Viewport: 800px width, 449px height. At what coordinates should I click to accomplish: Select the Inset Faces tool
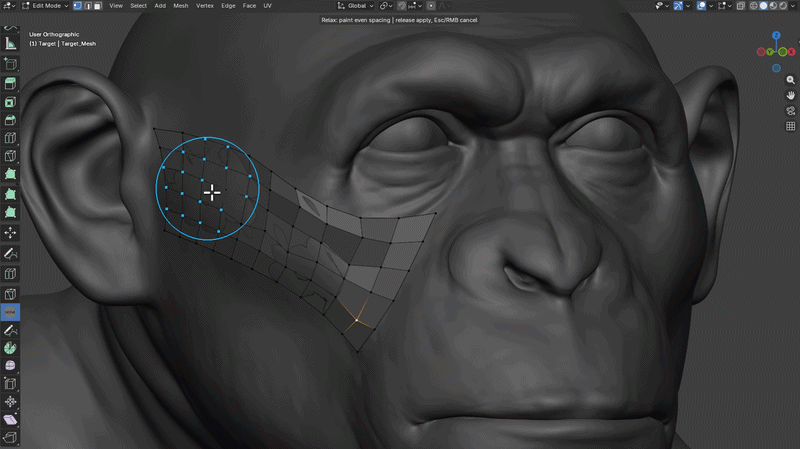point(10,102)
